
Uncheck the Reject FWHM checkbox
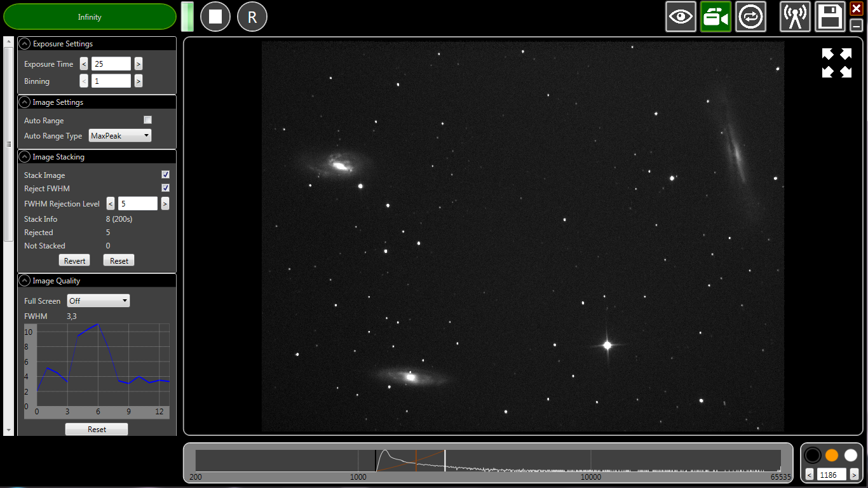166,188
